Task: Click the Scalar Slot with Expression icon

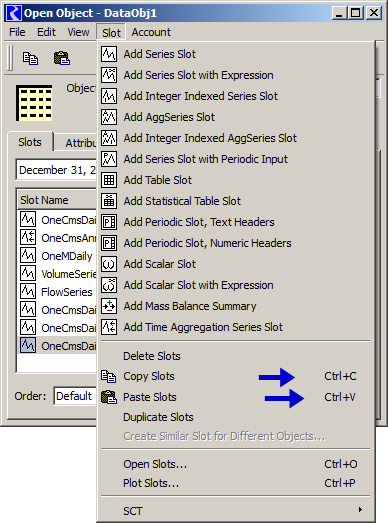Action: pos(109,285)
